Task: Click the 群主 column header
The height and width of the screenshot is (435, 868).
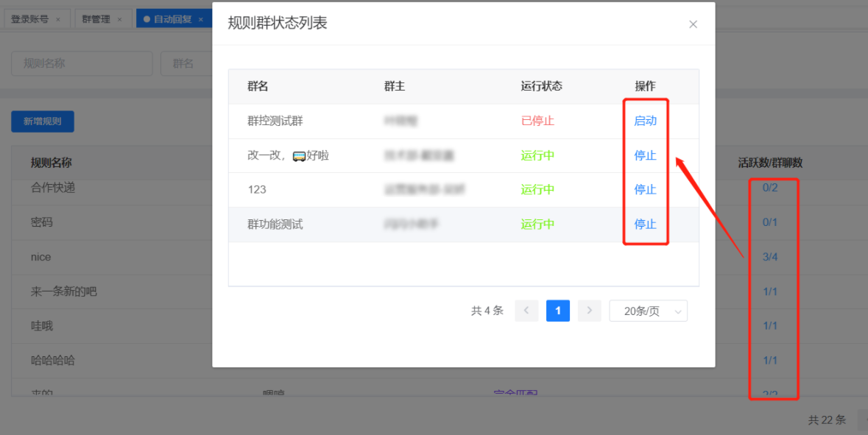Action: pyautogui.click(x=395, y=86)
